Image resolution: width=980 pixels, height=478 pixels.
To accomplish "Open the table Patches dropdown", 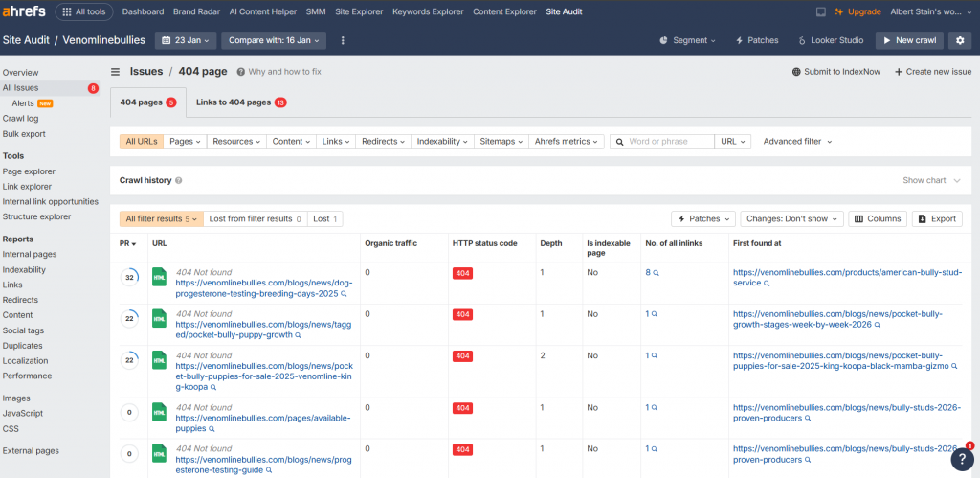I will coord(703,219).
